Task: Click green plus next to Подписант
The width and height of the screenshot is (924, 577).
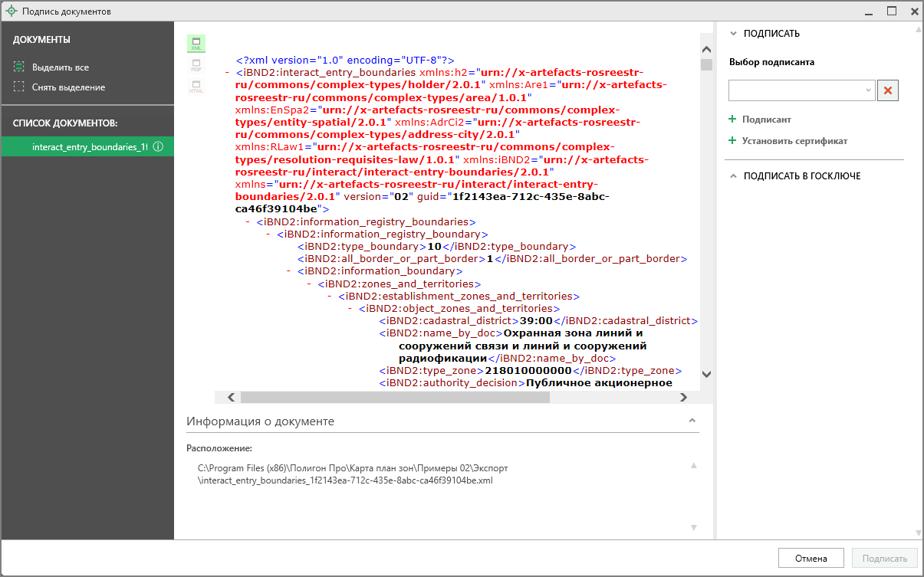Action: (x=732, y=120)
